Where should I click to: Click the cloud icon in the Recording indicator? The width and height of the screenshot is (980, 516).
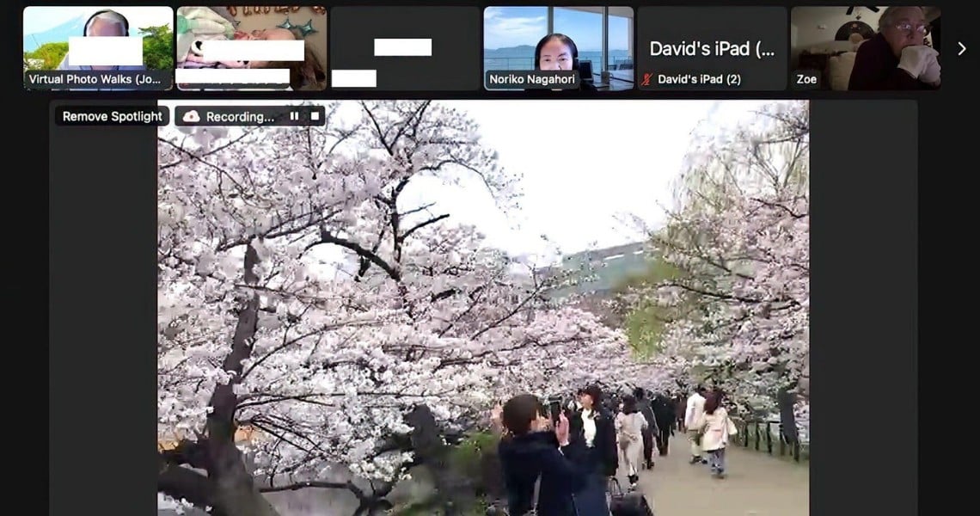tap(192, 116)
